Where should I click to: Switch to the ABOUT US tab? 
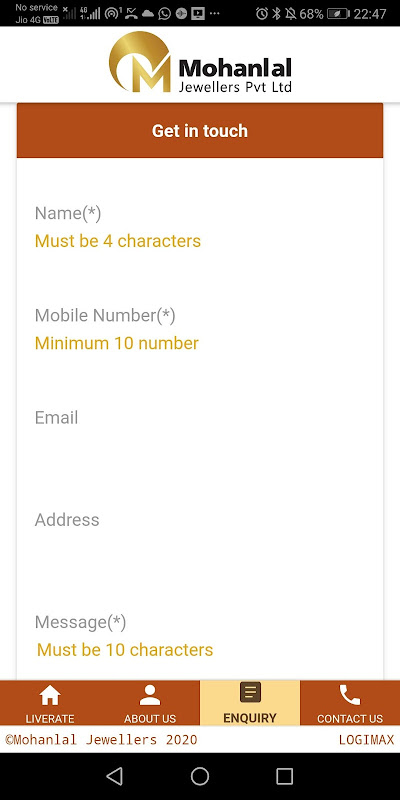150,703
